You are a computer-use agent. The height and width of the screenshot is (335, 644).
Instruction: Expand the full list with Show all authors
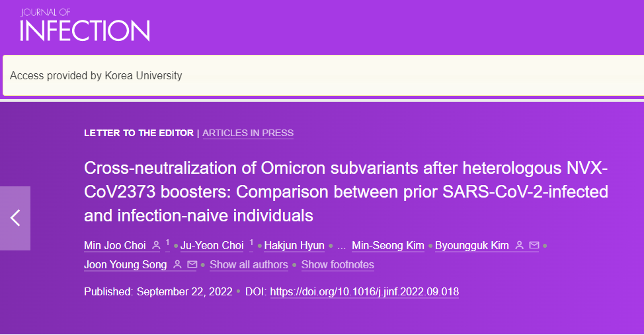(x=249, y=265)
